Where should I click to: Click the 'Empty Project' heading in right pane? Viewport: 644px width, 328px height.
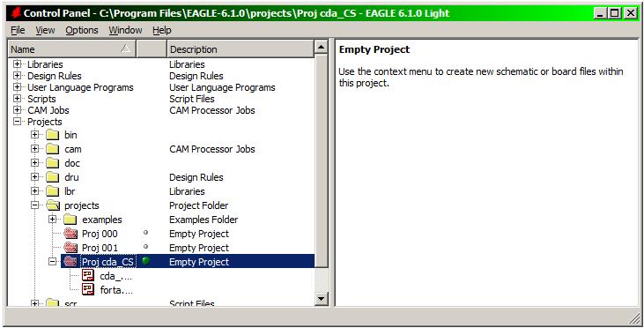point(374,49)
